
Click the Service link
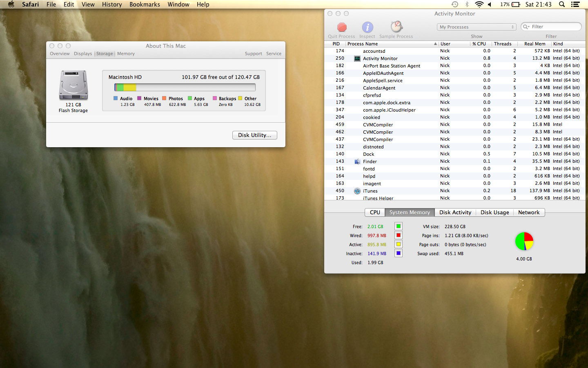coord(274,54)
